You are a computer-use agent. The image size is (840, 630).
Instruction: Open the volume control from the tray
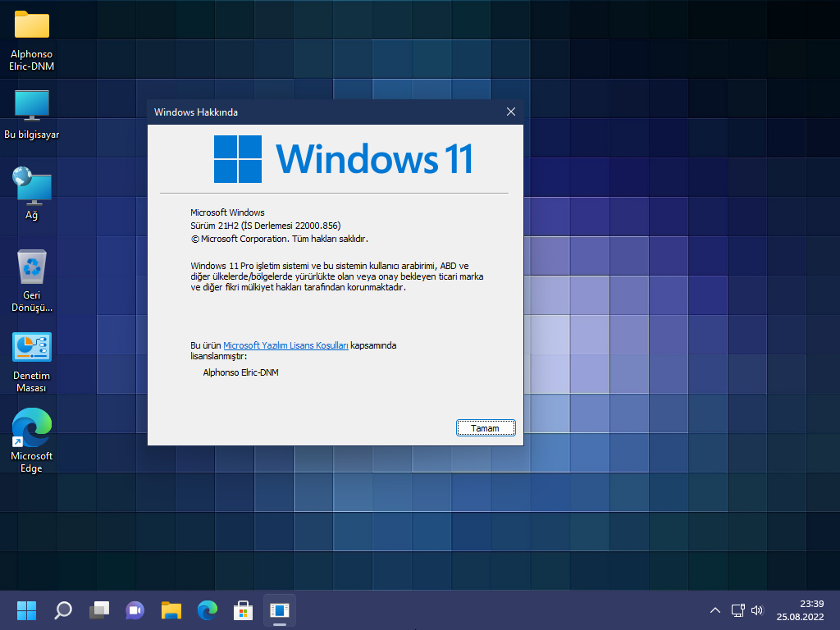click(756, 610)
